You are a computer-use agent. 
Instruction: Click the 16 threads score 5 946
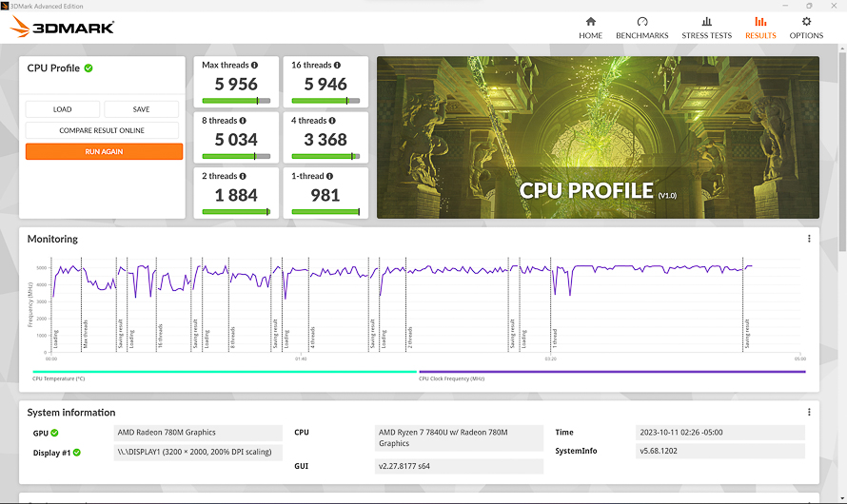(325, 85)
